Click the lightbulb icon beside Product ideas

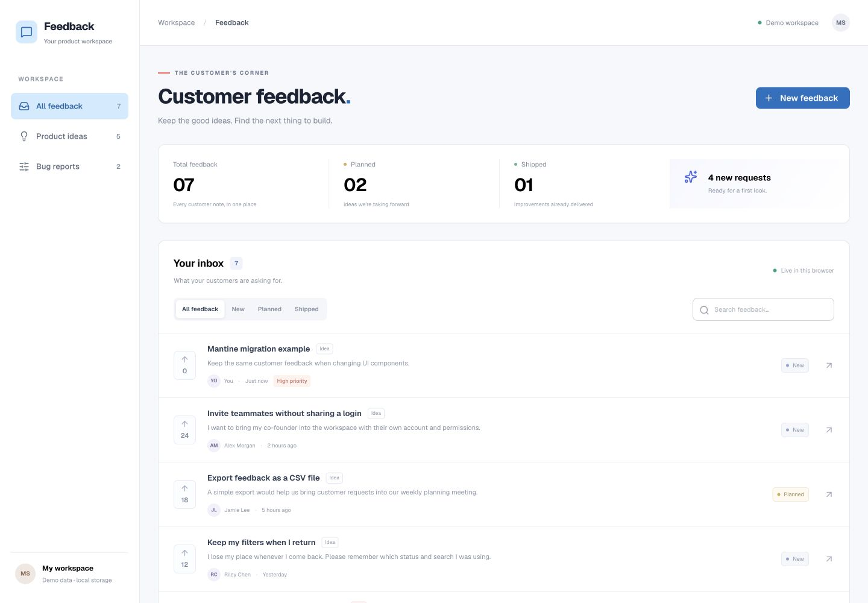[x=24, y=136]
